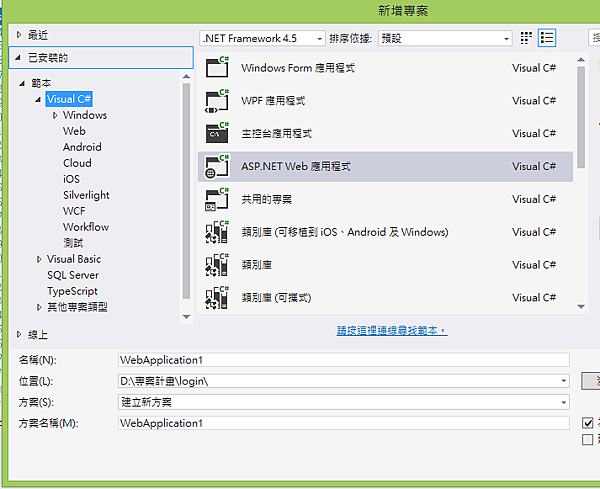The image size is (600, 489).
Task: Select the WPF 應用程式 template row
Action: coord(385,101)
